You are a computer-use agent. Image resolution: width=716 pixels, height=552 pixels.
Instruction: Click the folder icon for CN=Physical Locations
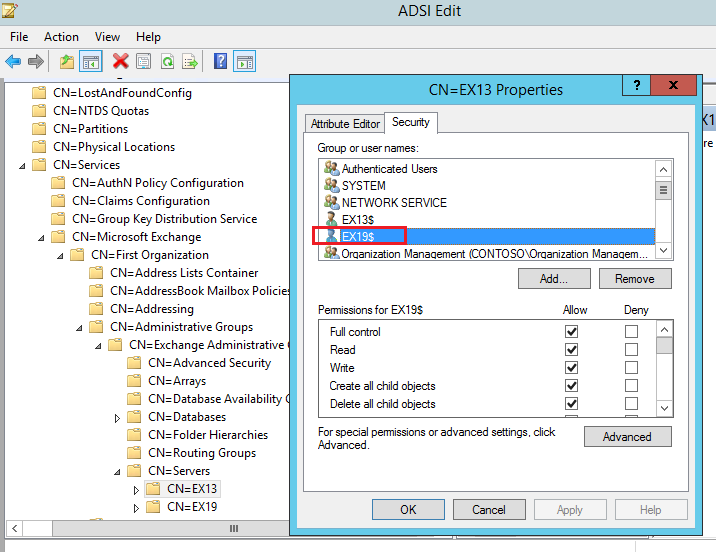[x=39, y=147]
